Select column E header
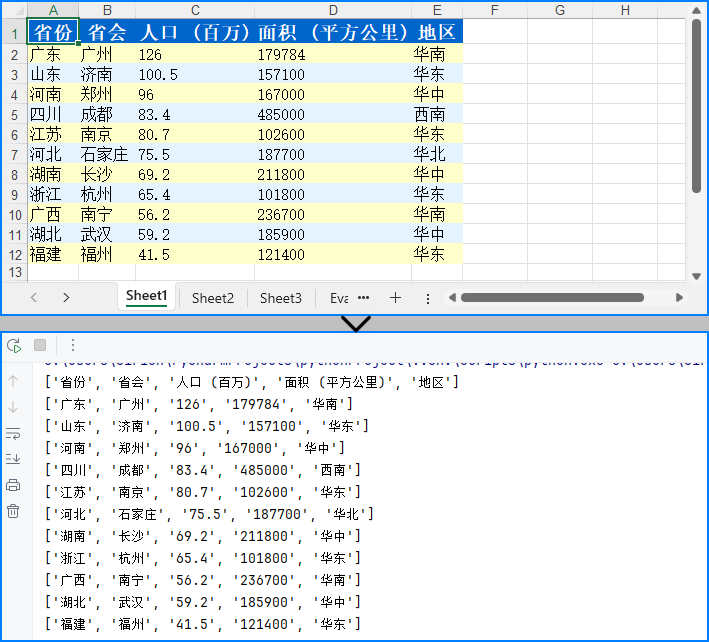Image resolution: width=709 pixels, height=642 pixels. (437, 10)
